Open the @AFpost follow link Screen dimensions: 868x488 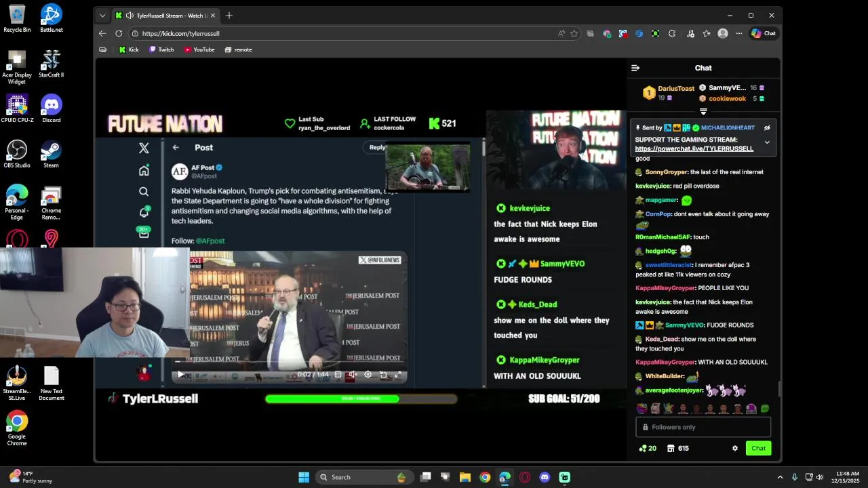(210, 241)
